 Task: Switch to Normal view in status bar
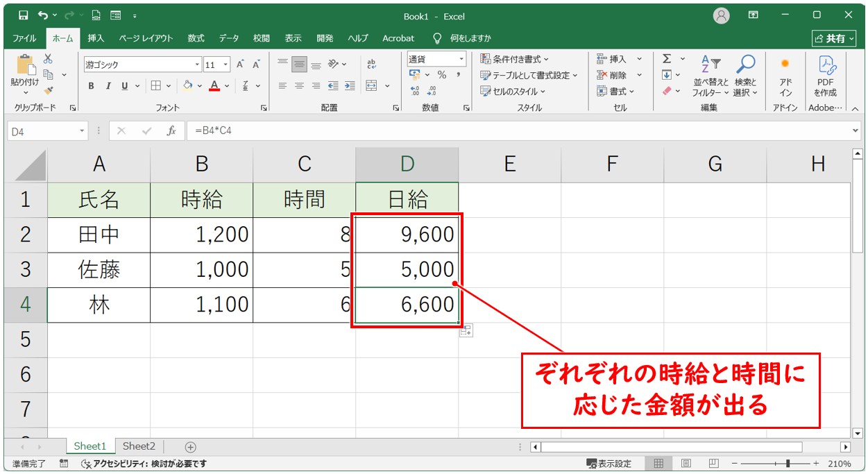coord(658,464)
